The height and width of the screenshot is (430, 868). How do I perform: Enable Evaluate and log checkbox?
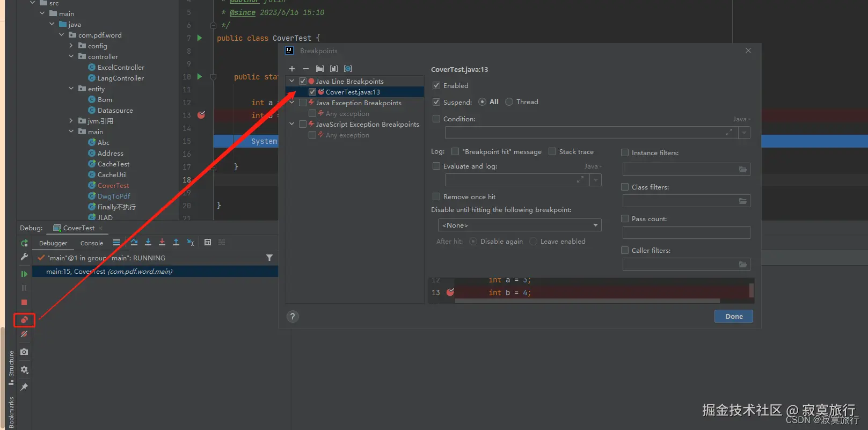click(x=436, y=166)
